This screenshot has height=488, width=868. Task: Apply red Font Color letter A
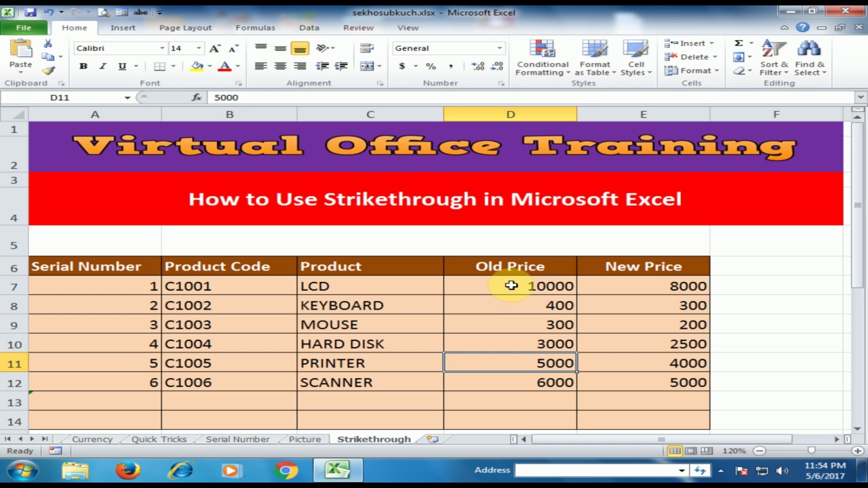pyautogui.click(x=224, y=66)
